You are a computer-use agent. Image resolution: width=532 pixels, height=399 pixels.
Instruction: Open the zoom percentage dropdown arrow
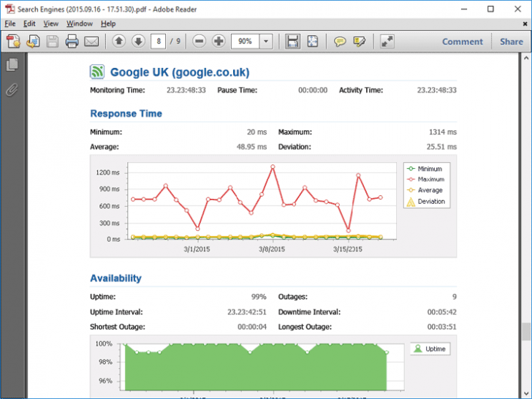coord(266,42)
